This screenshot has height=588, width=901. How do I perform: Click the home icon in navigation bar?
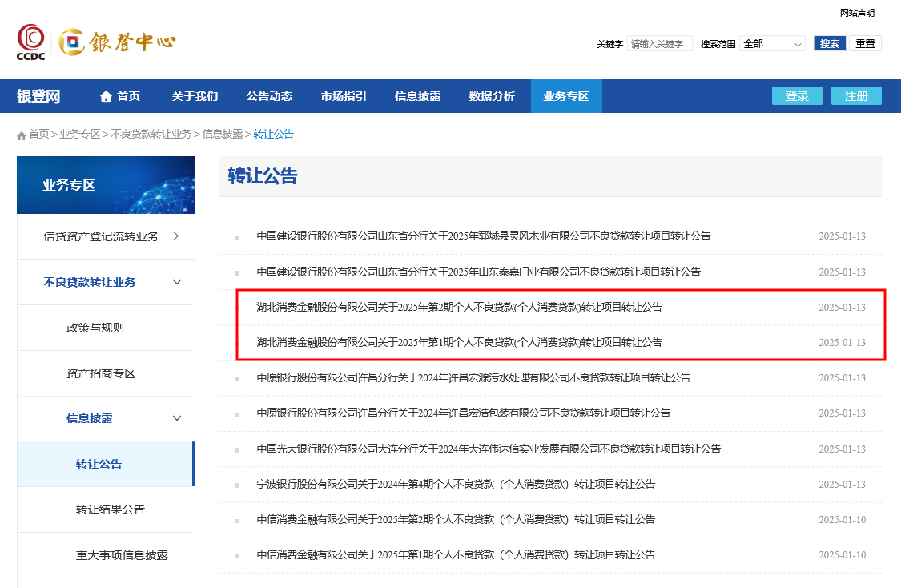(106, 96)
